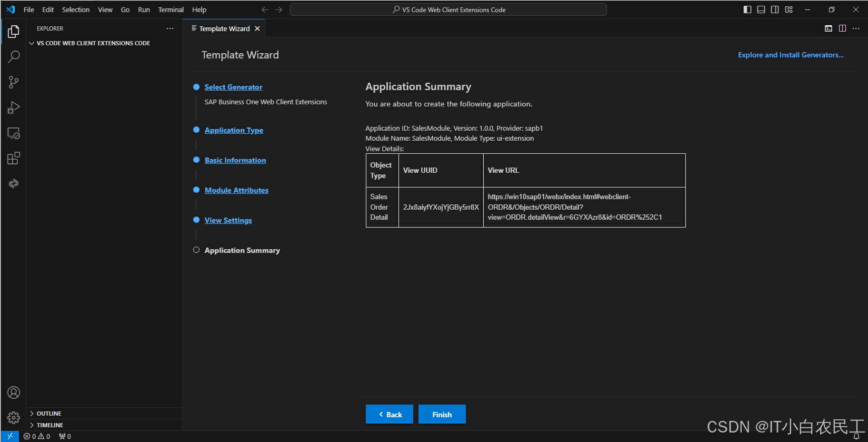
Task: Open the Source Control view icon
Action: (x=14, y=82)
